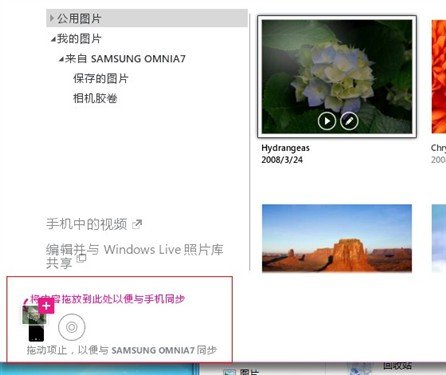Select the orange Chrysanthemum thumbnail
Screen dimensions: 446x375
(x=439, y=77)
